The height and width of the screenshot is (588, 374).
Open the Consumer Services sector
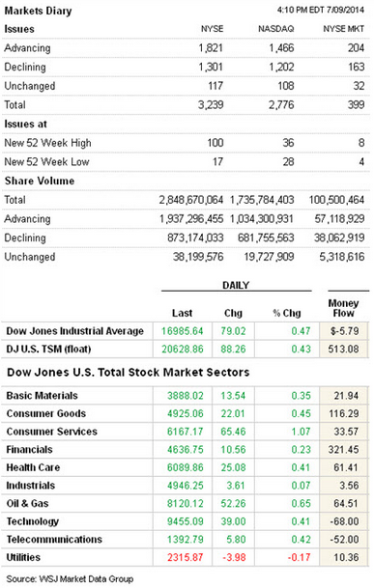pyautogui.click(x=52, y=432)
